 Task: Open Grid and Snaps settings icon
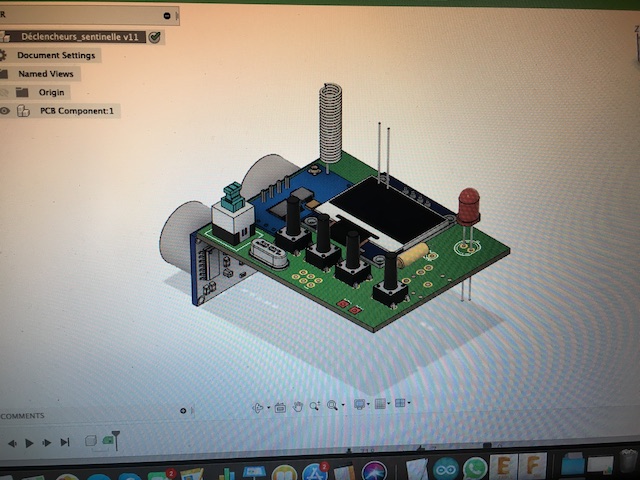click(x=379, y=405)
